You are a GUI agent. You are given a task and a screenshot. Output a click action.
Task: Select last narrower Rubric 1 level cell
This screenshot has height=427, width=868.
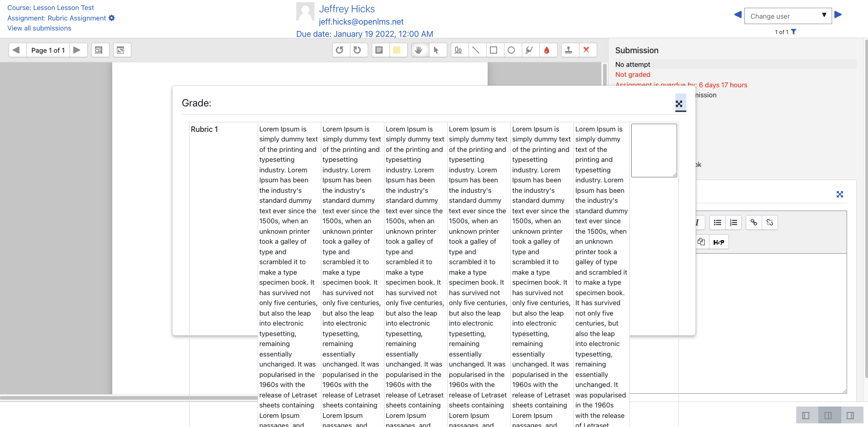coord(602,274)
